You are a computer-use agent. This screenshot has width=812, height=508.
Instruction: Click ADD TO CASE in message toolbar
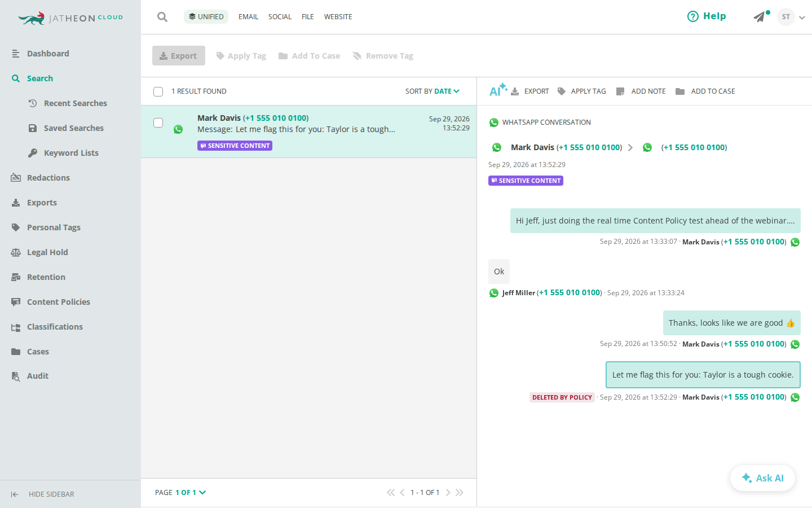click(x=705, y=91)
